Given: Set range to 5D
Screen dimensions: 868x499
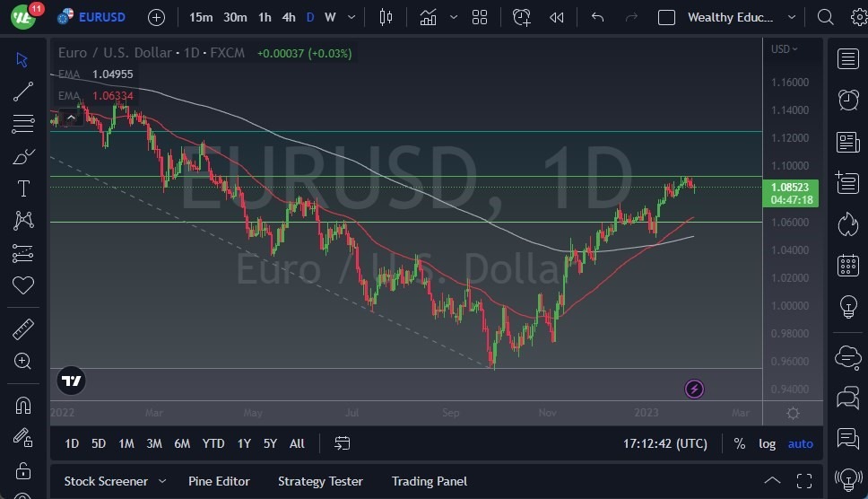Looking at the screenshot, I should (x=99, y=443).
